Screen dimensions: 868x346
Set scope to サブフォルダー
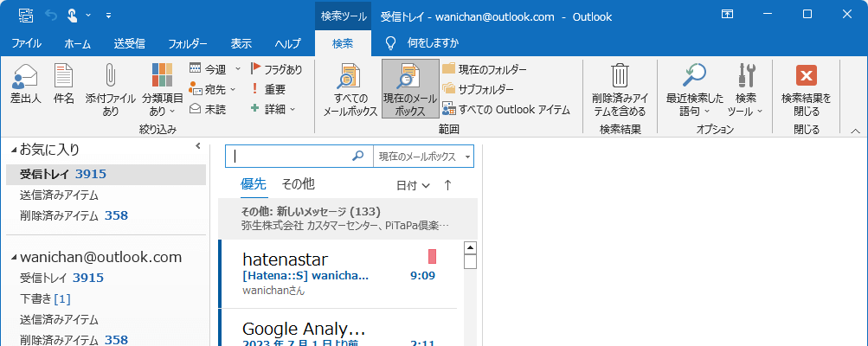point(479,88)
